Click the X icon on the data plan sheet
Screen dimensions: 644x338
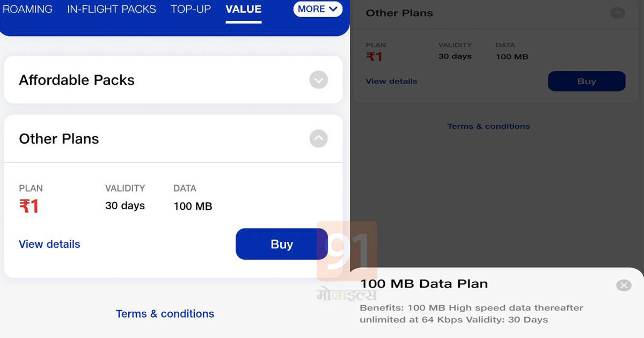pos(624,285)
